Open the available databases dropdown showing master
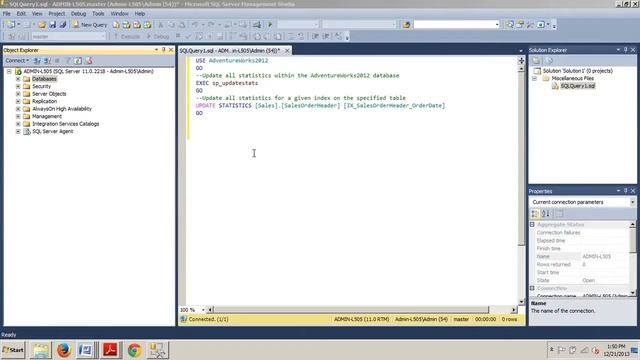Viewport: 640px width, 360px height. tap(69, 36)
